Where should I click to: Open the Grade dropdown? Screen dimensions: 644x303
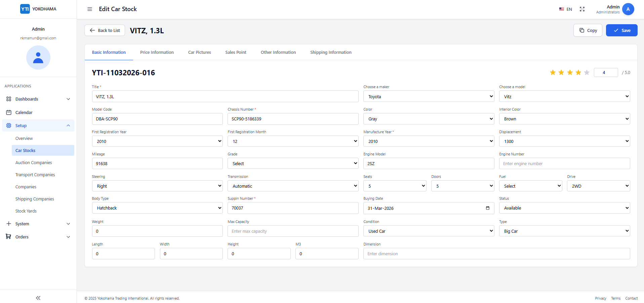click(293, 163)
